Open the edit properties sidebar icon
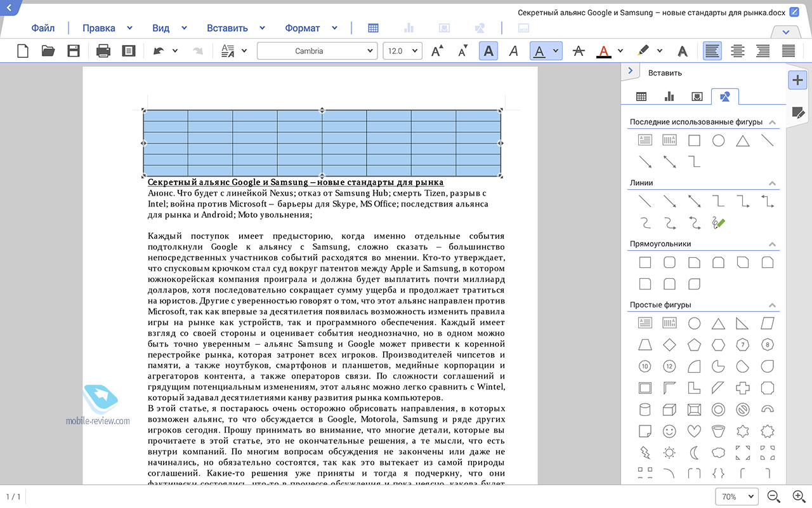This screenshot has height=508, width=812. pyautogui.click(x=798, y=112)
